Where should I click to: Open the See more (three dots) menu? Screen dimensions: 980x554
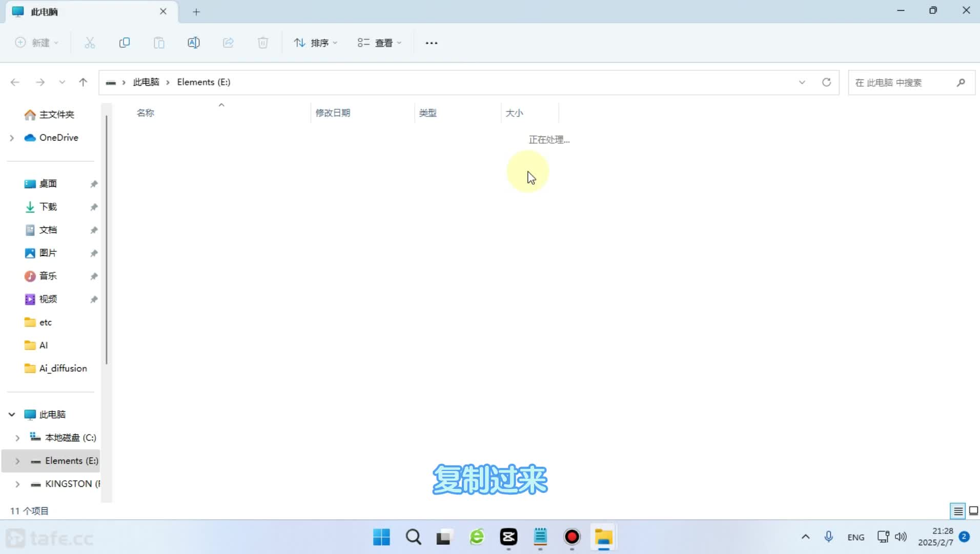coord(431,43)
